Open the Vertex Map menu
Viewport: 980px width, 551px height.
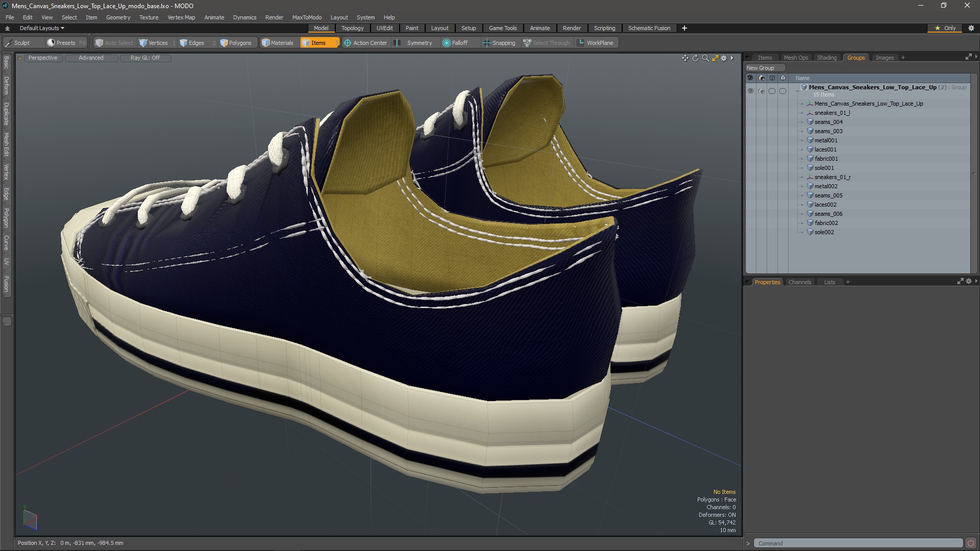coord(181,17)
